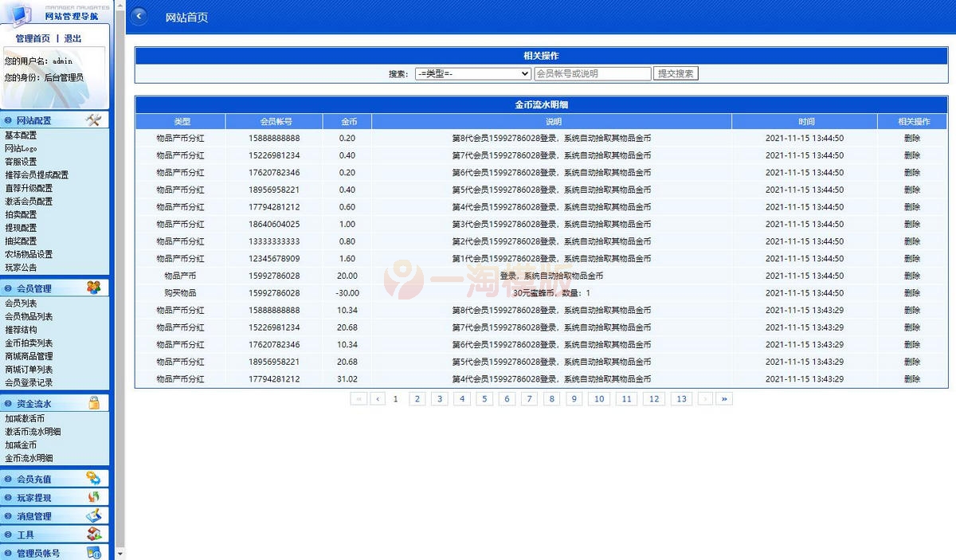Click the icon beside 工具 section

point(94,535)
